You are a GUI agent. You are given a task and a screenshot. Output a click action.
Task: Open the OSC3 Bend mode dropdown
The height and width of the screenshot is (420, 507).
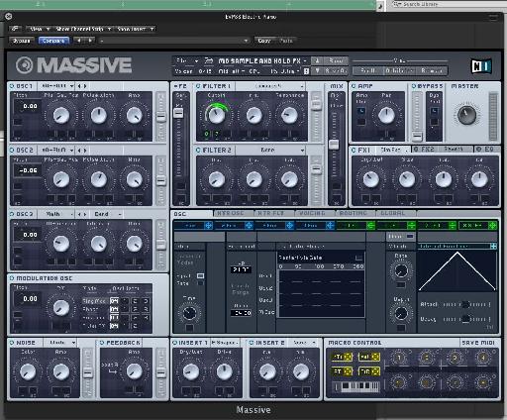(107, 214)
